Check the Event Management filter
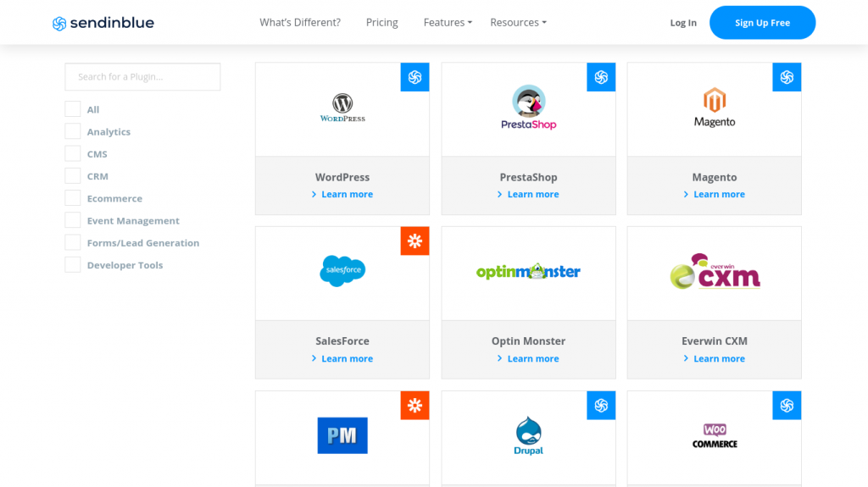The width and height of the screenshot is (868, 487). (x=73, y=219)
